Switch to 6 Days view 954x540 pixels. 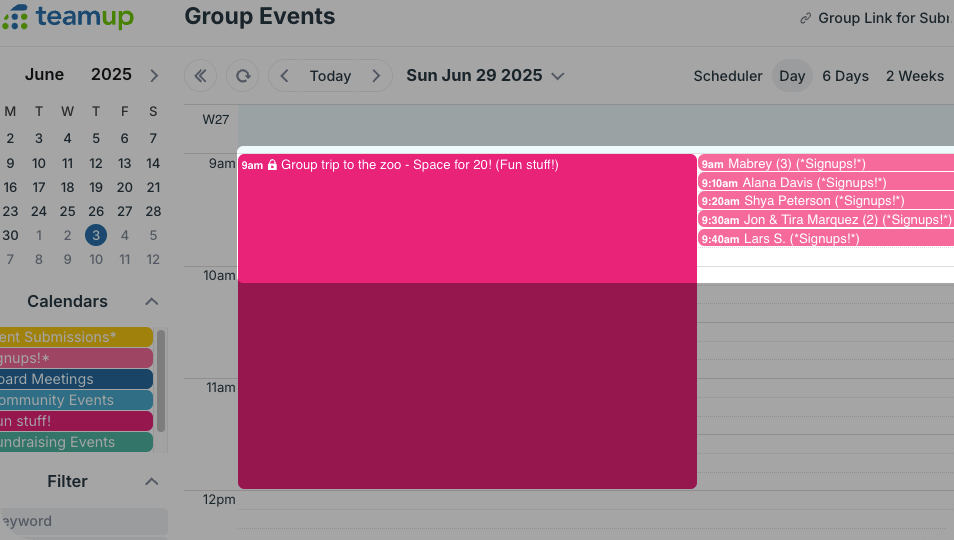[845, 76]
